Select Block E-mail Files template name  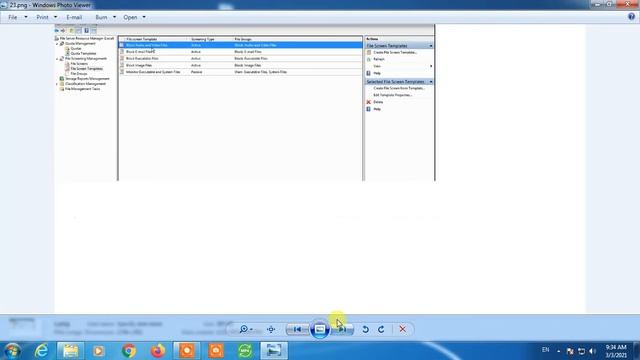[140, 52]
